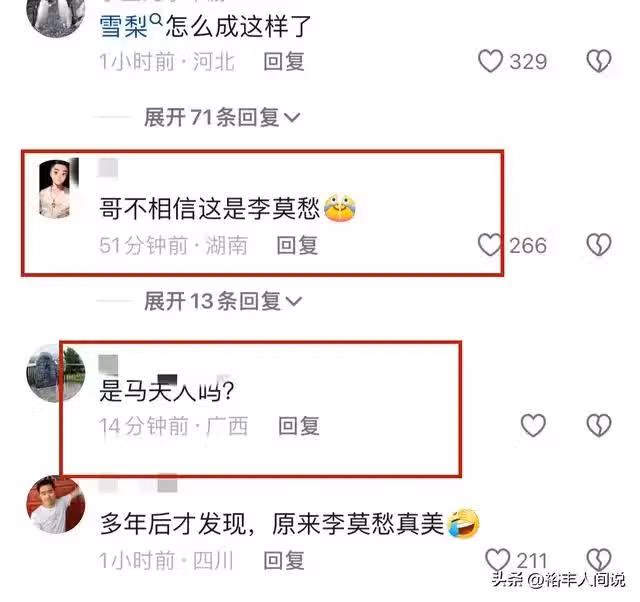Screen dimensions: 640x602
Task: Reply to the 广西 comment
Action: (x=299, y=426)
